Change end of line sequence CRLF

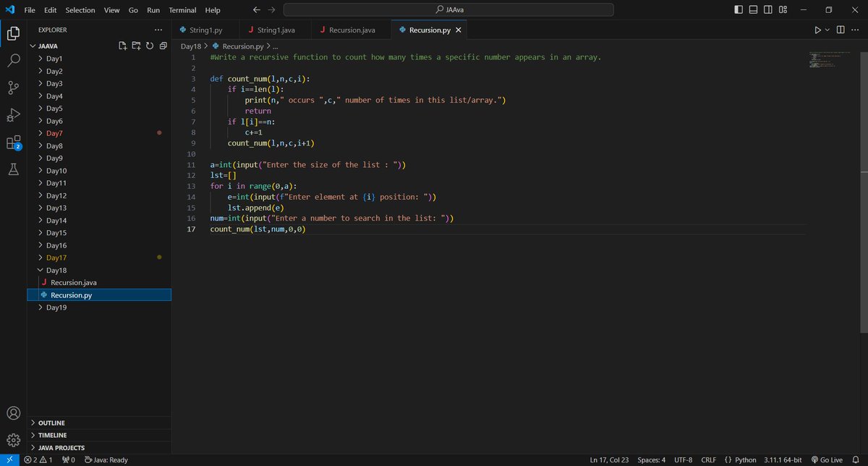tap(708, 459)
